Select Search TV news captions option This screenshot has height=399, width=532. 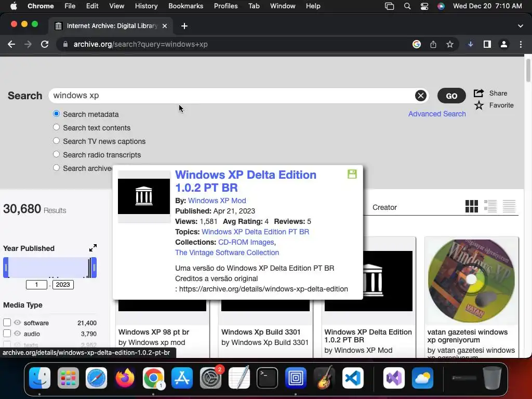pos(56,141)
